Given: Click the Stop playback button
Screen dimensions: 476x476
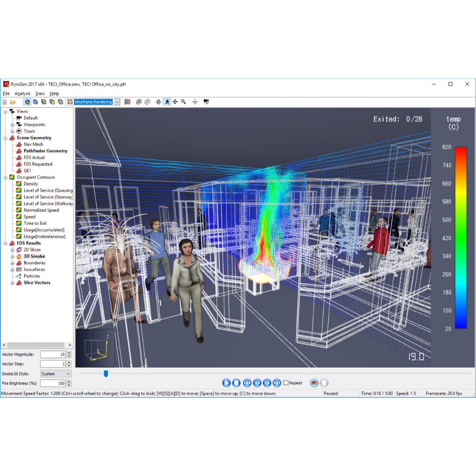Looking at the screenshot, I should pos(236,383).
